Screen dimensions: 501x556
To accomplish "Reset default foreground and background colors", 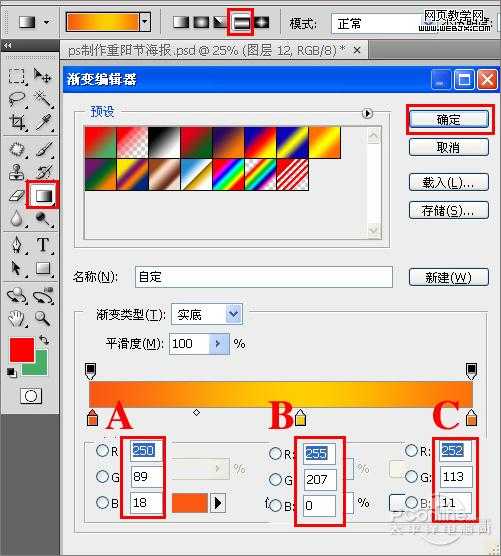I will (11, 372).
